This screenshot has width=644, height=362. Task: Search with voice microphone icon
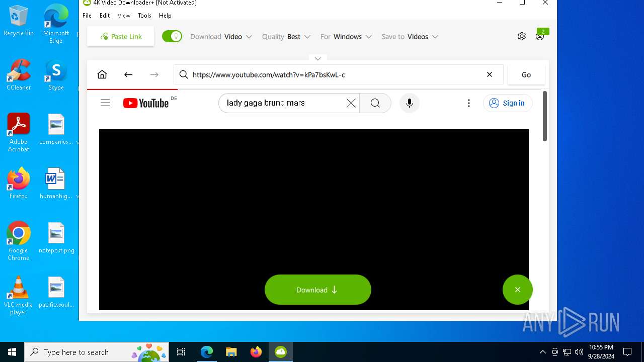[x=410, y=103]
